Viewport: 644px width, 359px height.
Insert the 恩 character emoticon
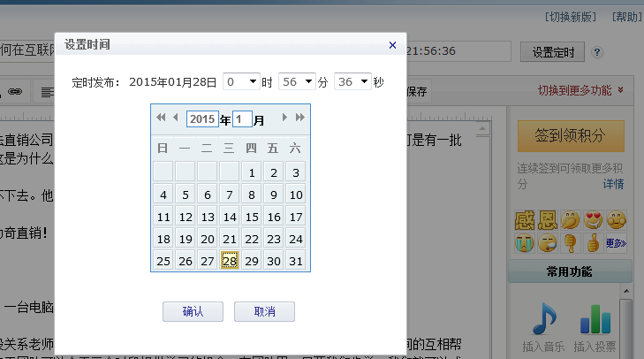[x=548, y=220]
